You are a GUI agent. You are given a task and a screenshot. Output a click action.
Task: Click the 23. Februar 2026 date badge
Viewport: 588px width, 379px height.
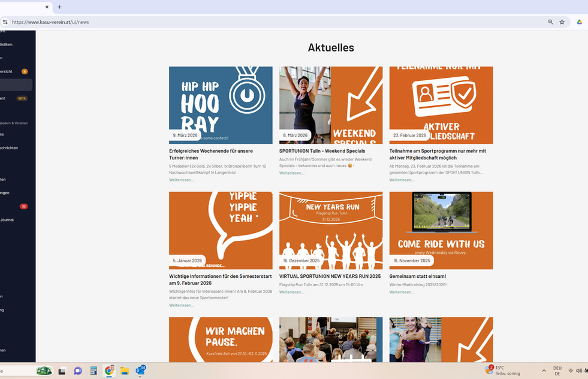[x=409, y=135]
